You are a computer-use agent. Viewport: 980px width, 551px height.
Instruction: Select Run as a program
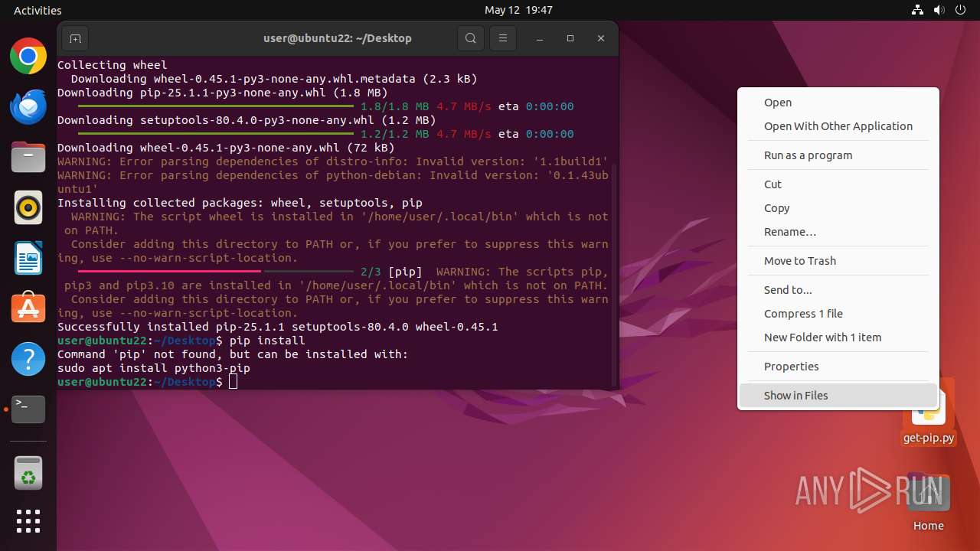coord(838,155)
